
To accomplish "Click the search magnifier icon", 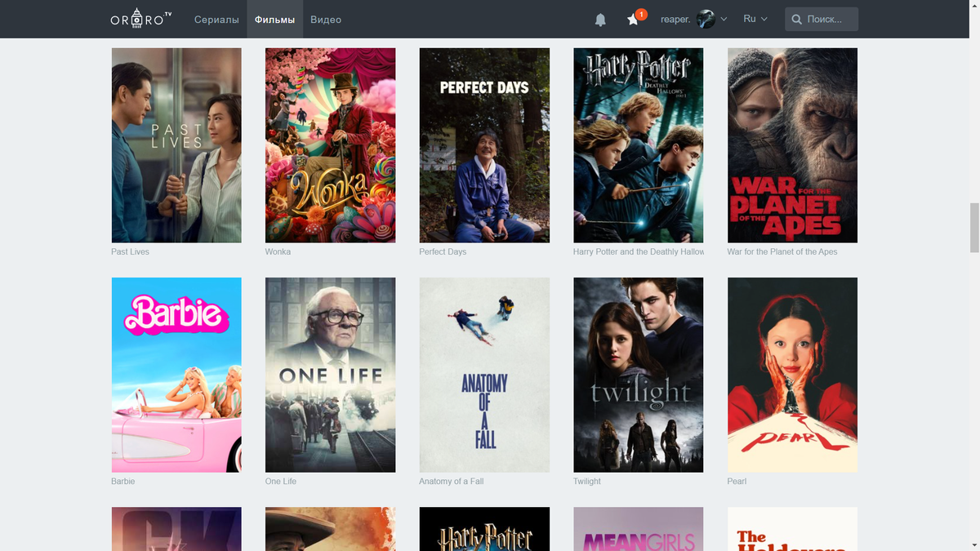I will [796, 20].
